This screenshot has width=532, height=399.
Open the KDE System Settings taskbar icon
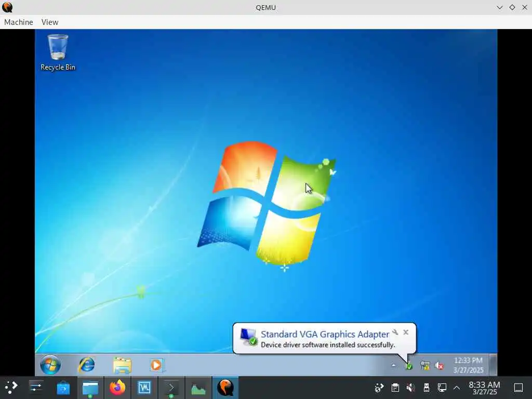pyautogui.click(x=36, y=388)
